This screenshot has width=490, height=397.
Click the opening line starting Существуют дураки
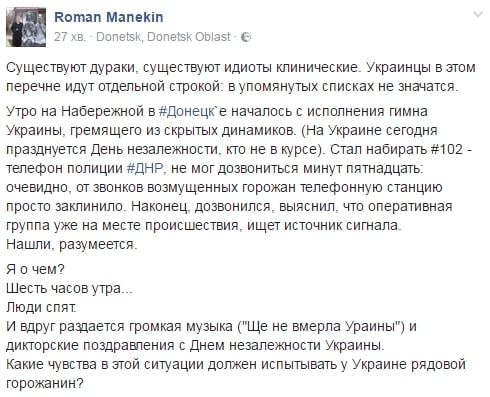click(x=241, y=67)
